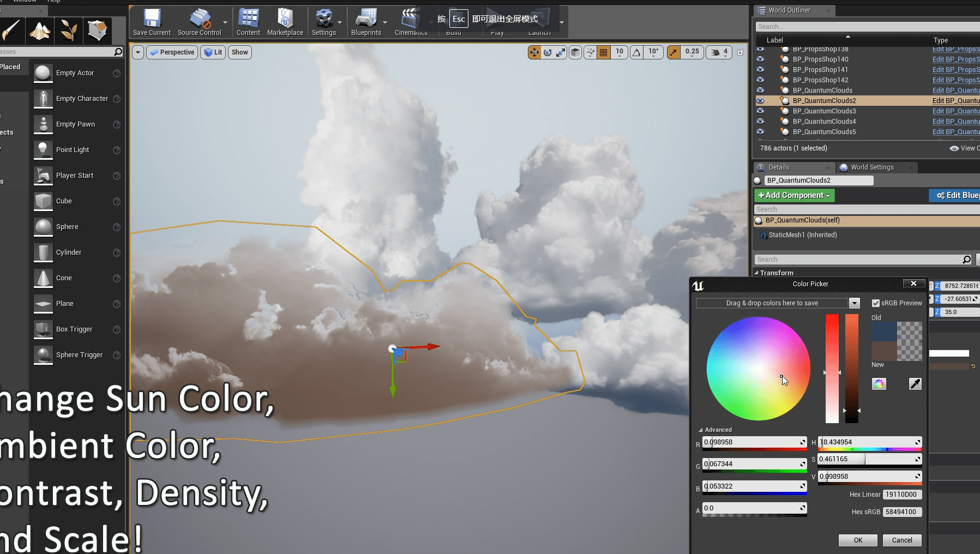Toggle grid snapping in the viewport
Viewport: 980px width, 554px height.
click(603, 52)
